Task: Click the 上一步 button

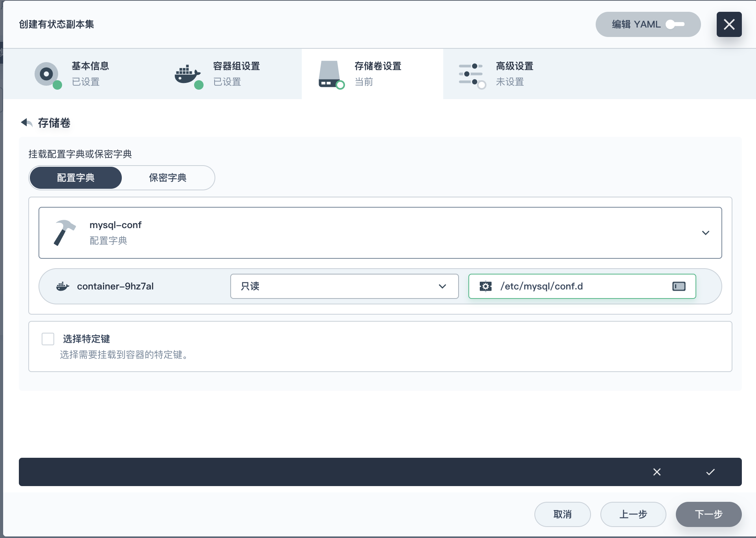Action: [633, 514]
